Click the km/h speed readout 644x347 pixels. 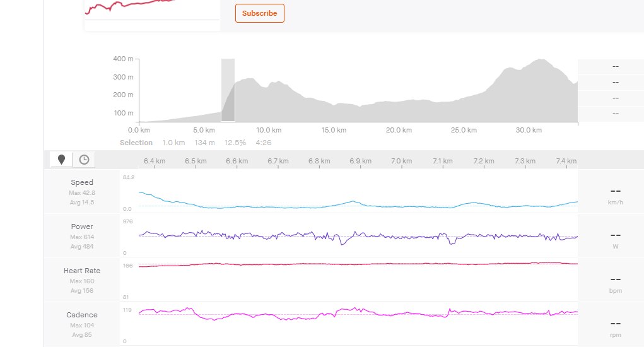click(x=615, y=196)
